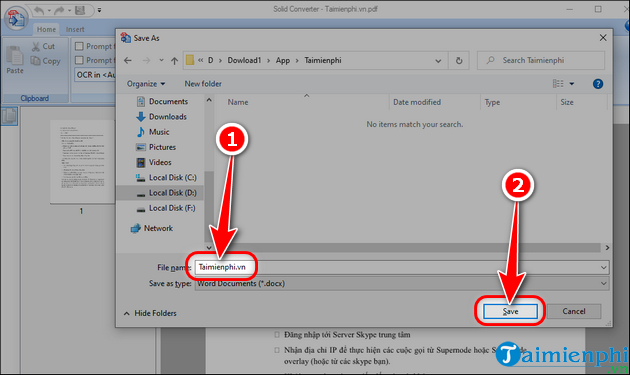Open the quick access toolbar customize arrow

(x=99, y=10)
